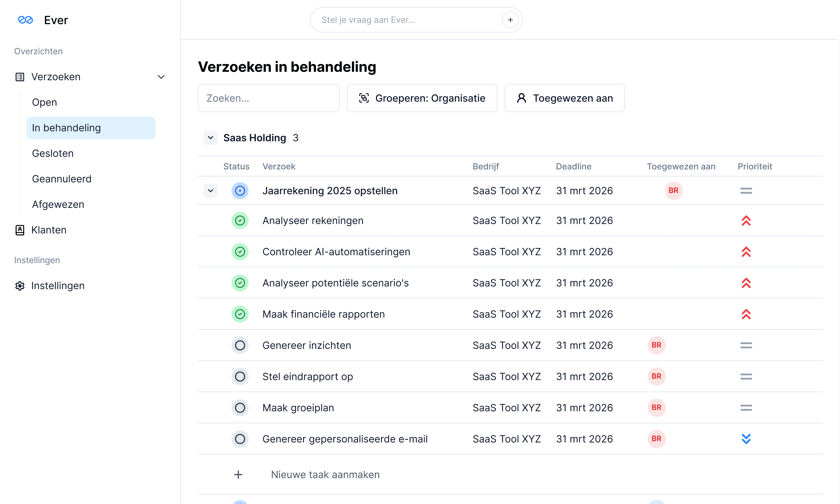Toggle status circle of Genereer inzichten
Viewport: 840px width, 504px height.
[240, 345]
